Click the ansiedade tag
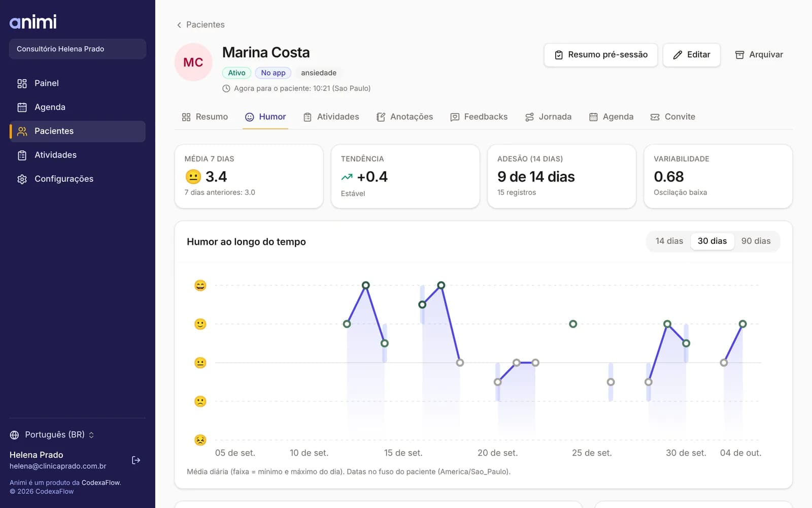812x508 pixels. tap(319, 73)
